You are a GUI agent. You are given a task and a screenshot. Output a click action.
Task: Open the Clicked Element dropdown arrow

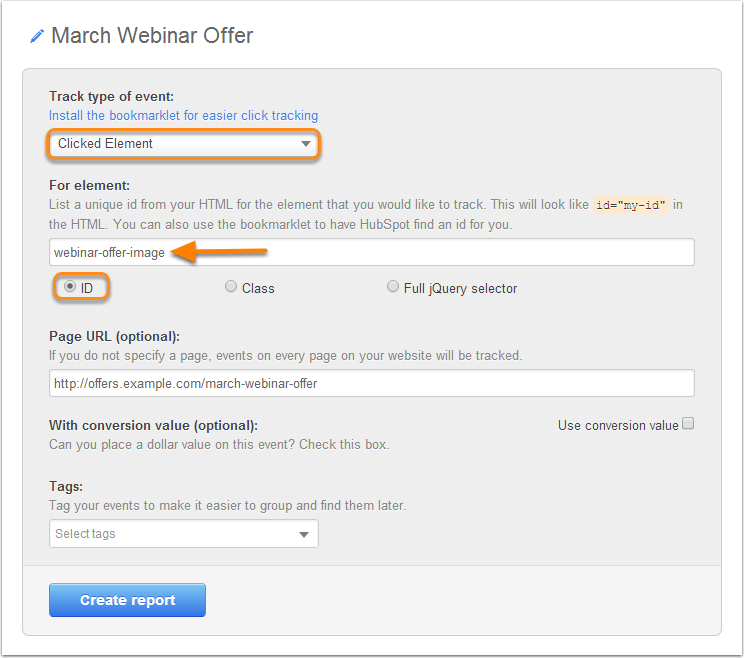tap(306, 144)
